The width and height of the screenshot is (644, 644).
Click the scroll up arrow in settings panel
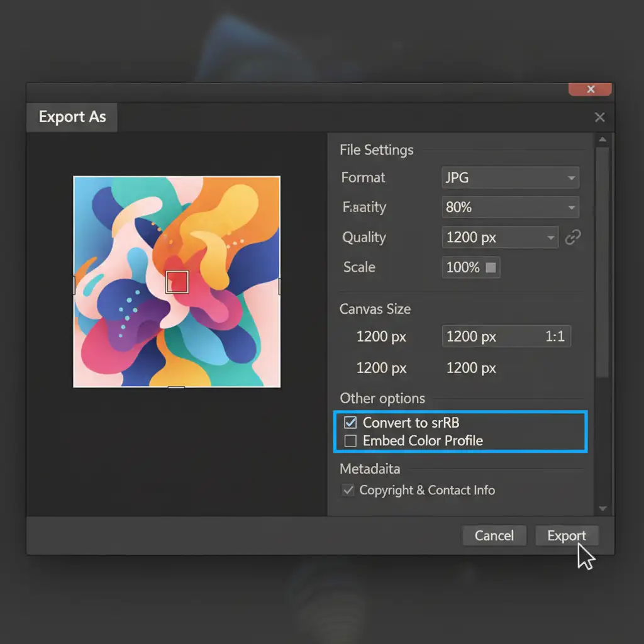[x=602, y=140]
